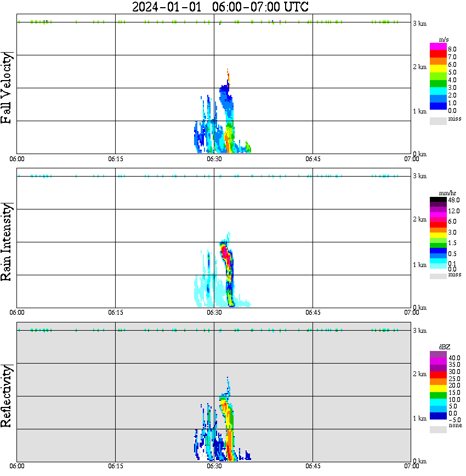The width and height of the screenshot is (466, 476).
Task: Click the '8.0' value in the m/s legend
Action: tap(452, 49)
